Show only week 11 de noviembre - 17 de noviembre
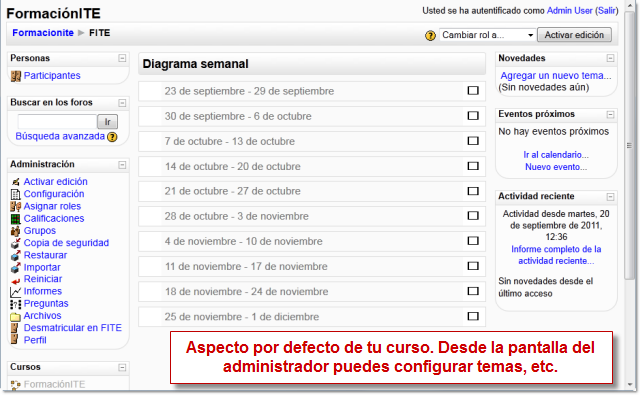640x395 pixels. tap(473, 266)
